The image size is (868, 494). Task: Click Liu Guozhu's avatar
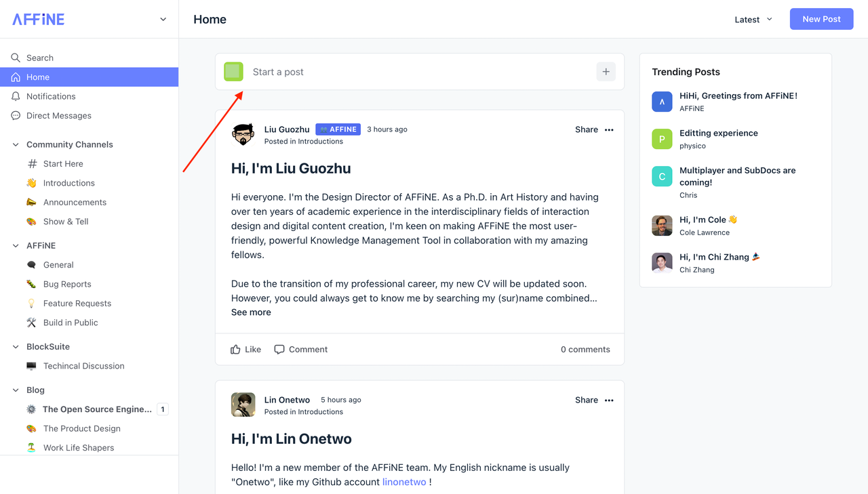click(x=243, y=134)
